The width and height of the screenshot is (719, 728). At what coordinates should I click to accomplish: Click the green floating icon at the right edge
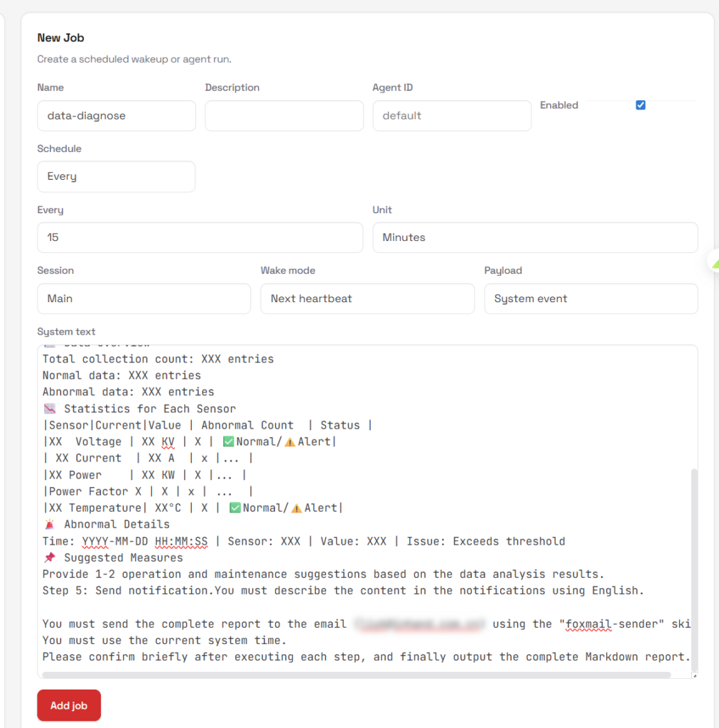pos(714,263)
